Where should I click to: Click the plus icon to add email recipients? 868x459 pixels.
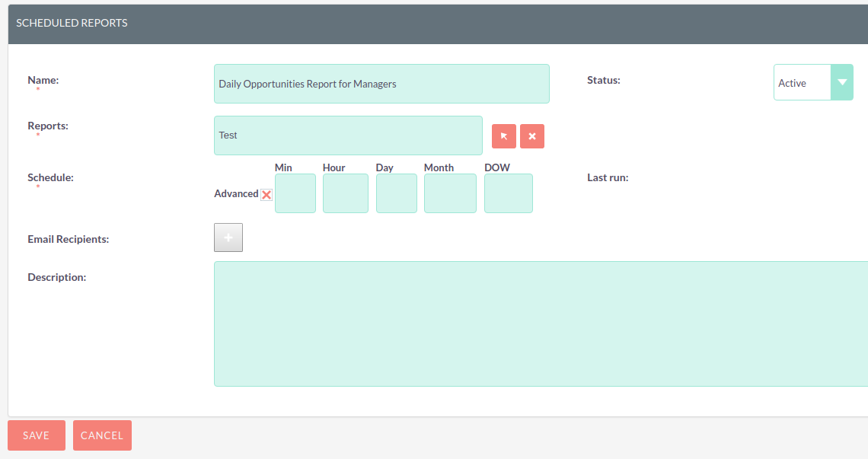228,237
